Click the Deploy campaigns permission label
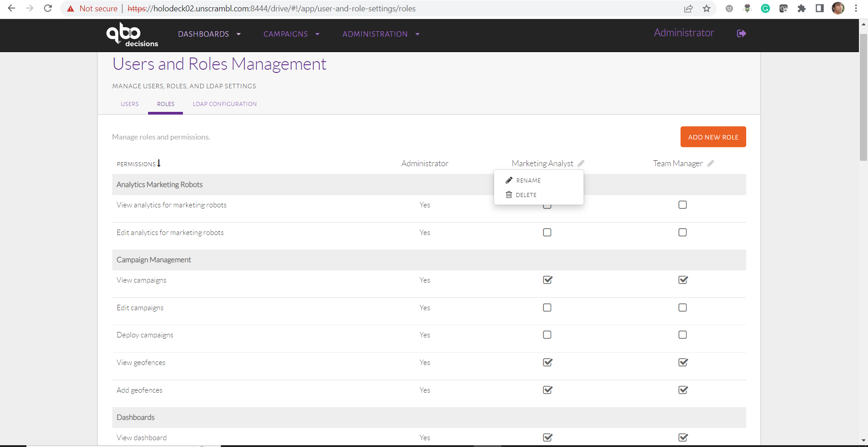The image size is (868, 447). click(x=145, y=335)
